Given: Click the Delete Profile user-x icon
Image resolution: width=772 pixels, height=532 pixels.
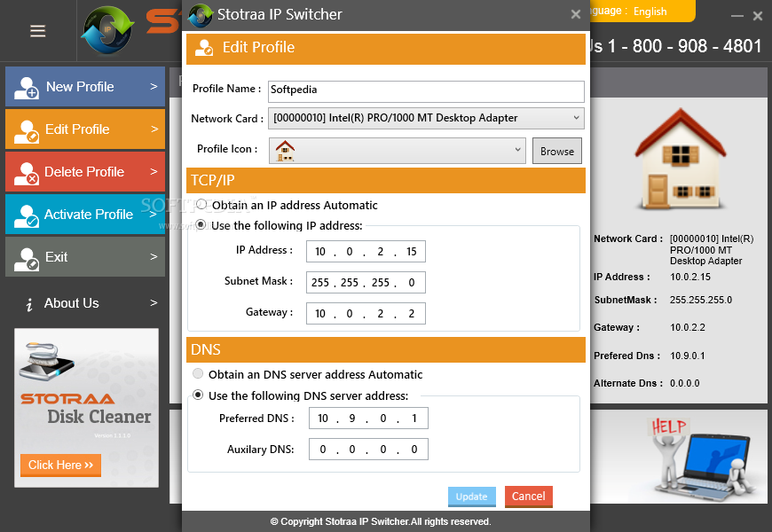Looking at the screenshot, I should point(26,173).
